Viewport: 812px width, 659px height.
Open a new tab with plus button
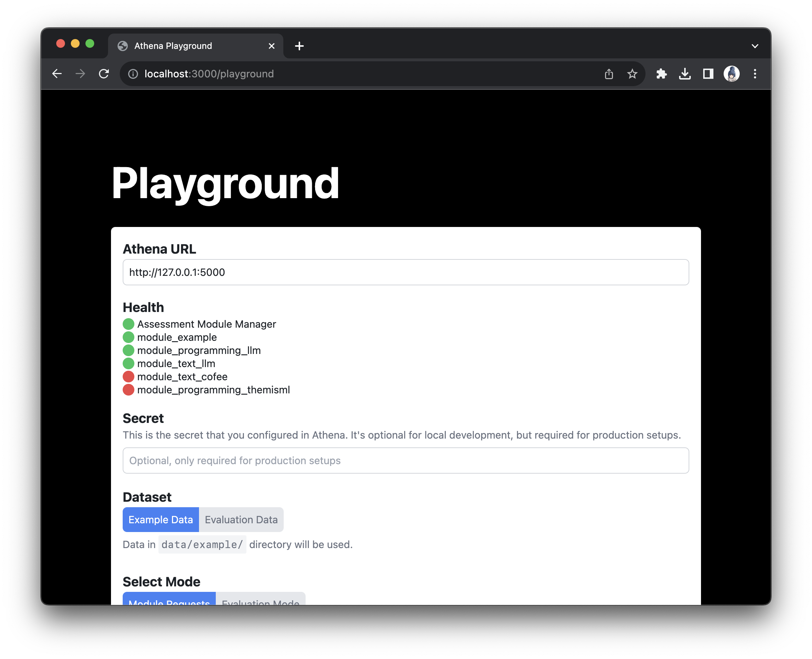(299, 46)
